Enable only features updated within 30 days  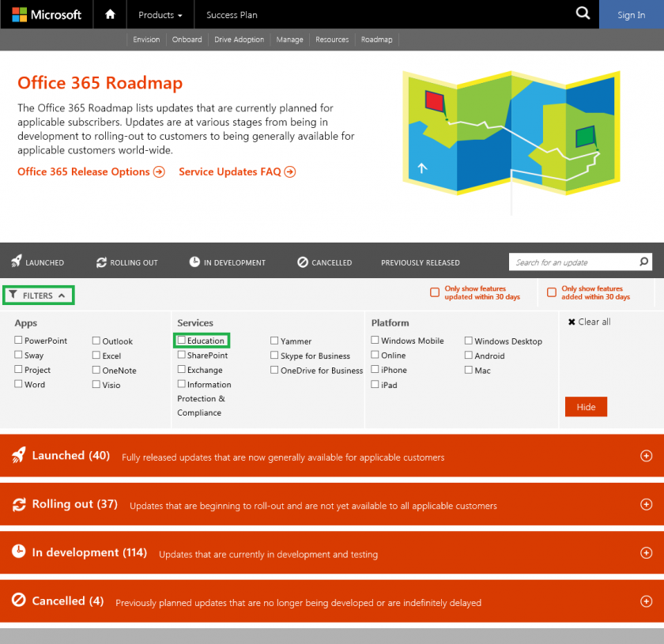tap(435, 292)
